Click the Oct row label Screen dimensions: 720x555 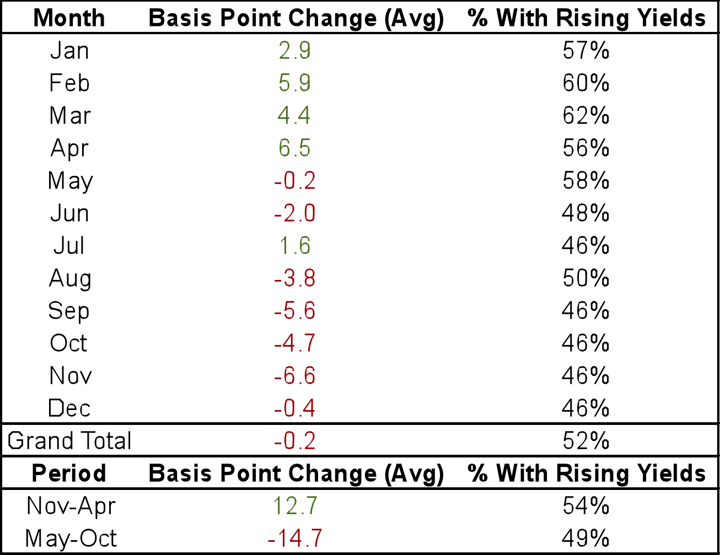pyautogui.click(x=68, y=343)
